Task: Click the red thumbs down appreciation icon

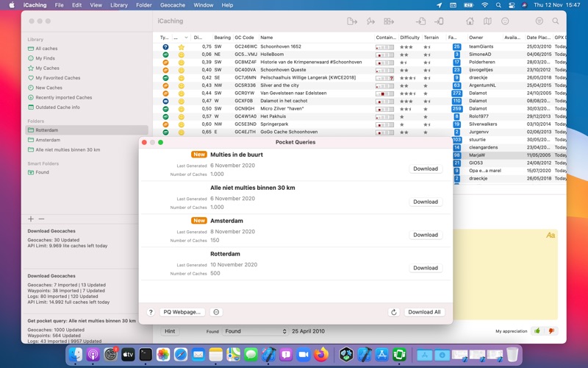Action: point(551,331)
